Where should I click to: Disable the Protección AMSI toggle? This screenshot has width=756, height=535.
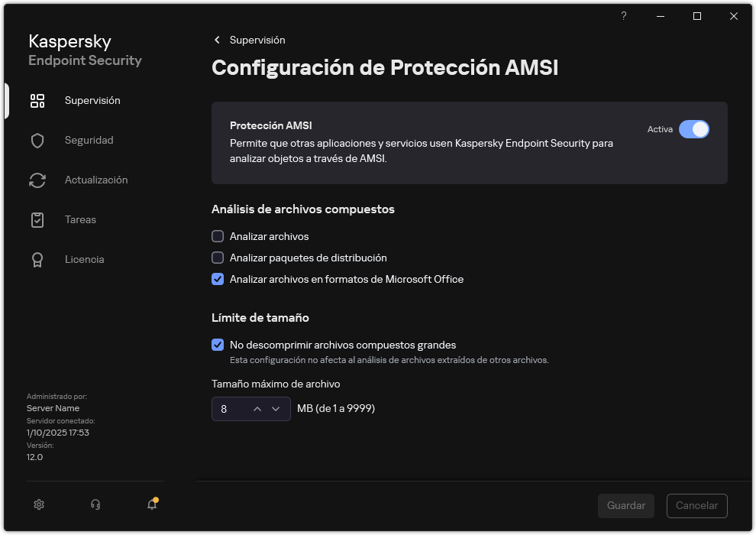(695, 129)
